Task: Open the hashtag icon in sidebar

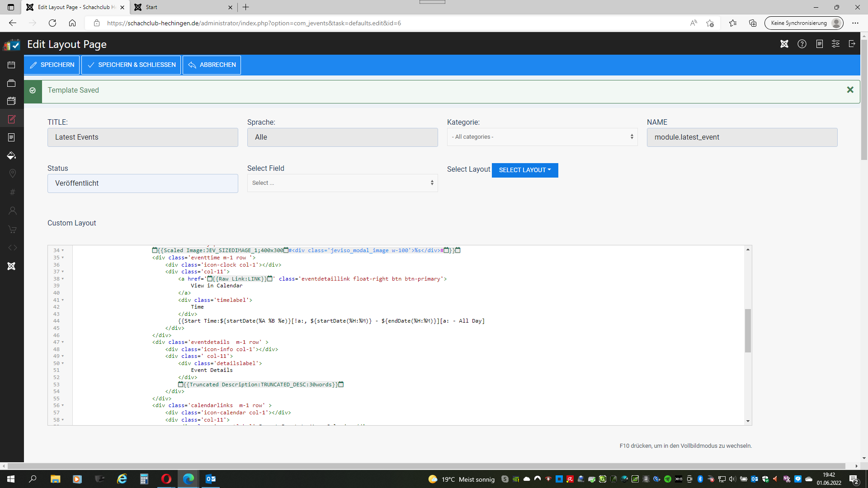Action: 12,192
